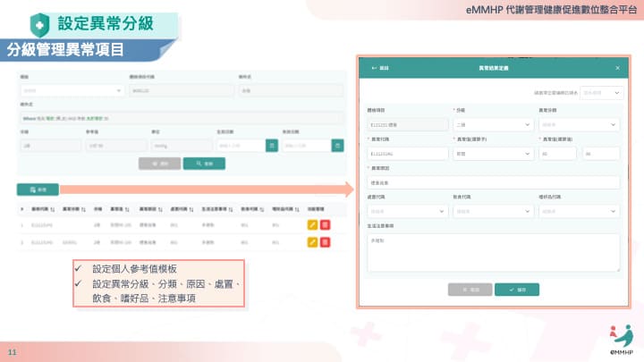Click the eMMHP shield logo in title

click(39, 23)
